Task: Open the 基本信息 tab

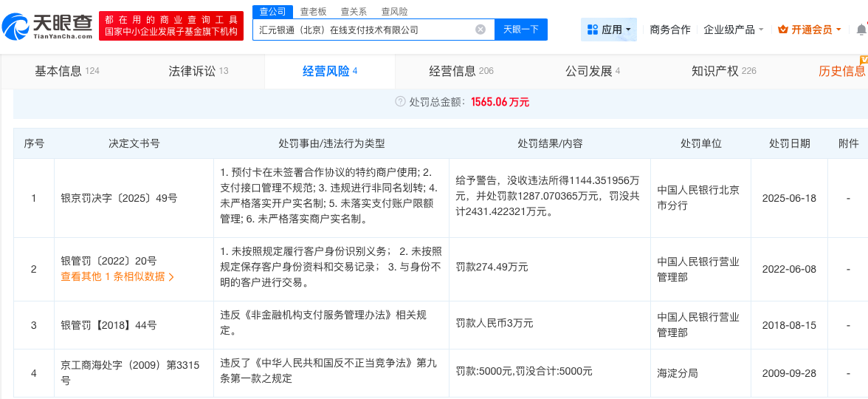Action: tap(67, 71)
